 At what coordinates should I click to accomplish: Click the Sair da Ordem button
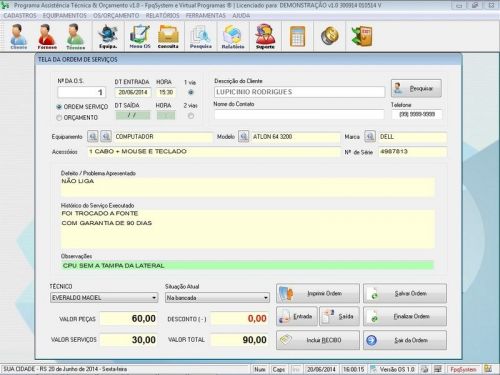pos(405,340)
